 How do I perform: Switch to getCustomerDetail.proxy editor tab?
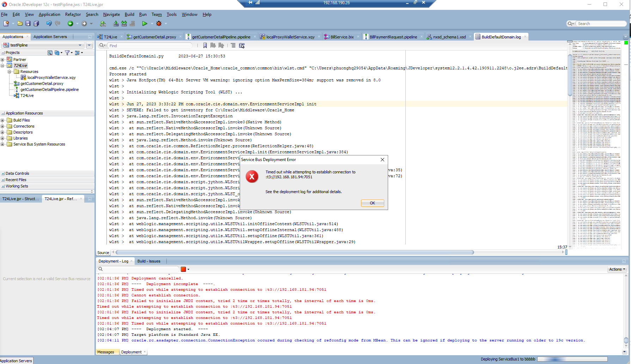pyautogui.click(x=154, y=37)
